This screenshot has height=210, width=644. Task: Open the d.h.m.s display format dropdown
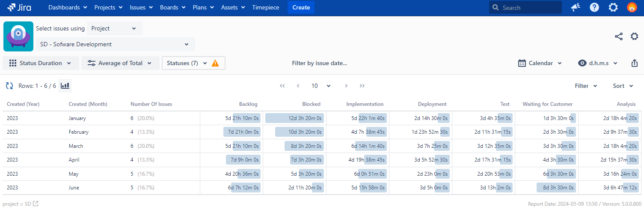(598, 63)
